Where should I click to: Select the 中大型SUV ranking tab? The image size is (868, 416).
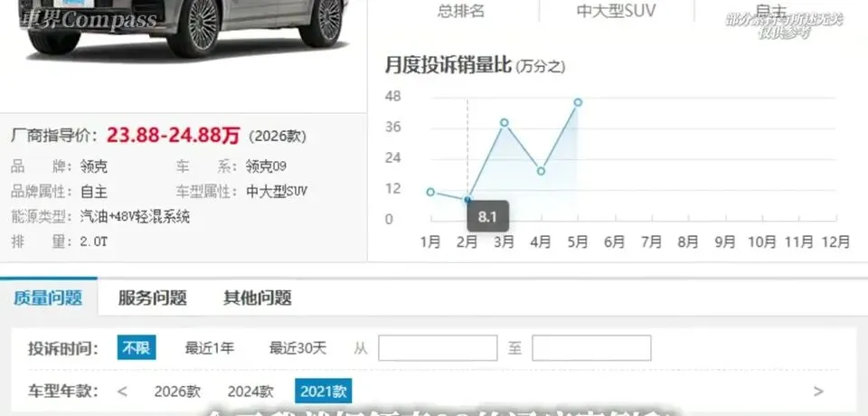pyautogui.click(x=616, y=11)
